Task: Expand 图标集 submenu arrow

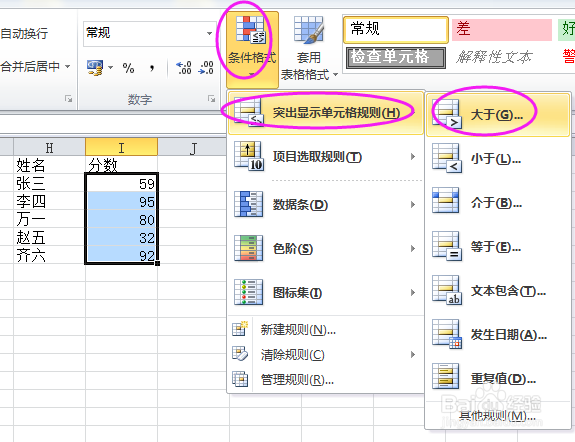Action: click(413, 292)
